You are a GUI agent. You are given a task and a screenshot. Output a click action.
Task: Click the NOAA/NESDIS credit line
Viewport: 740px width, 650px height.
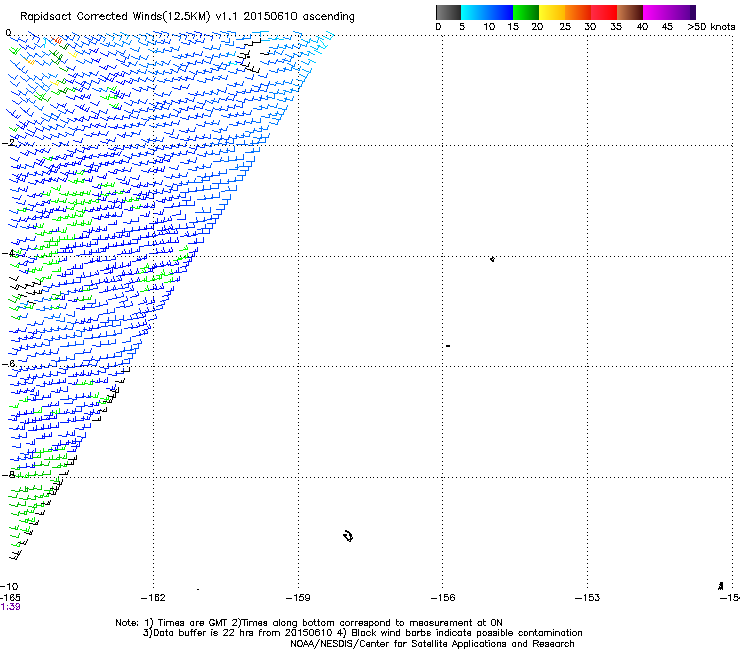pos(432,644)
